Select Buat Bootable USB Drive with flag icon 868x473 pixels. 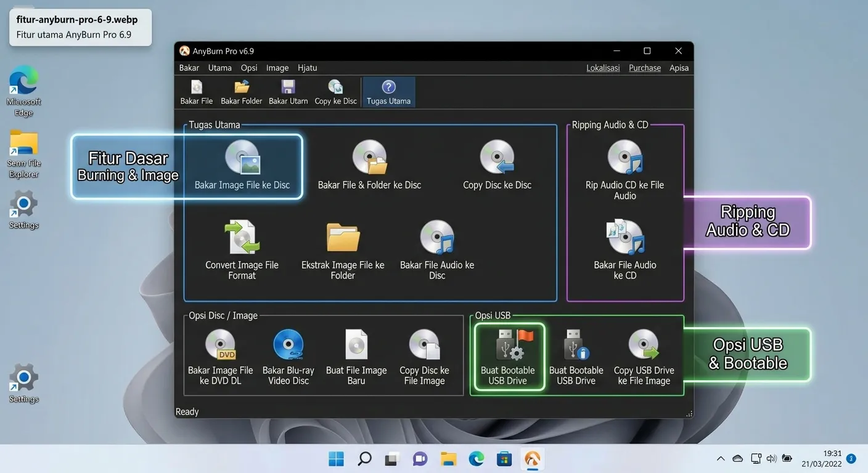coord(508,357)
